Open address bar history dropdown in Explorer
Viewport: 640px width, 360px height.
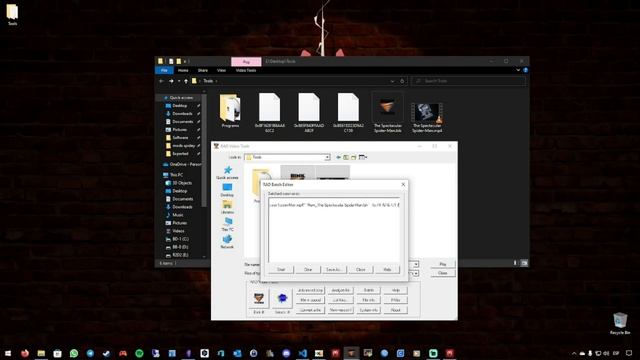click(x=392, y=81)
